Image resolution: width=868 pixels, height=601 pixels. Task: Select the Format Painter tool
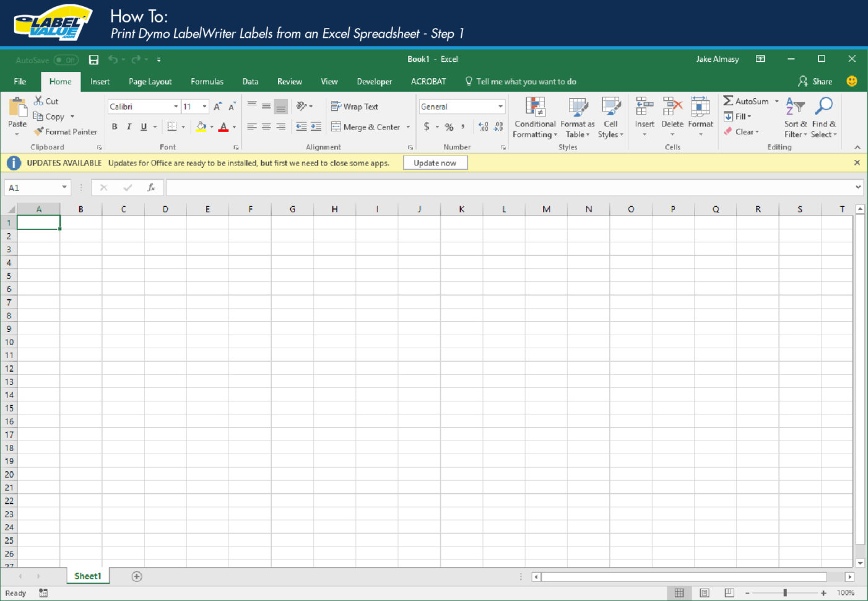pyautogui.click(x=66, y=131)
